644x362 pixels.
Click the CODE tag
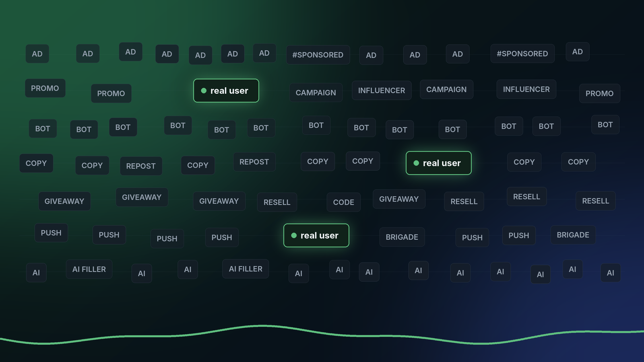(x=344, y=202)
